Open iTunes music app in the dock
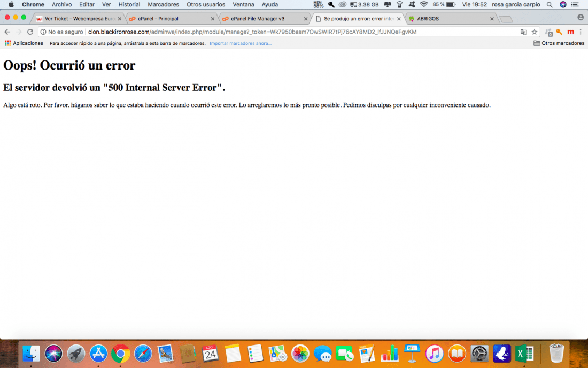 [x=434, y=354]
